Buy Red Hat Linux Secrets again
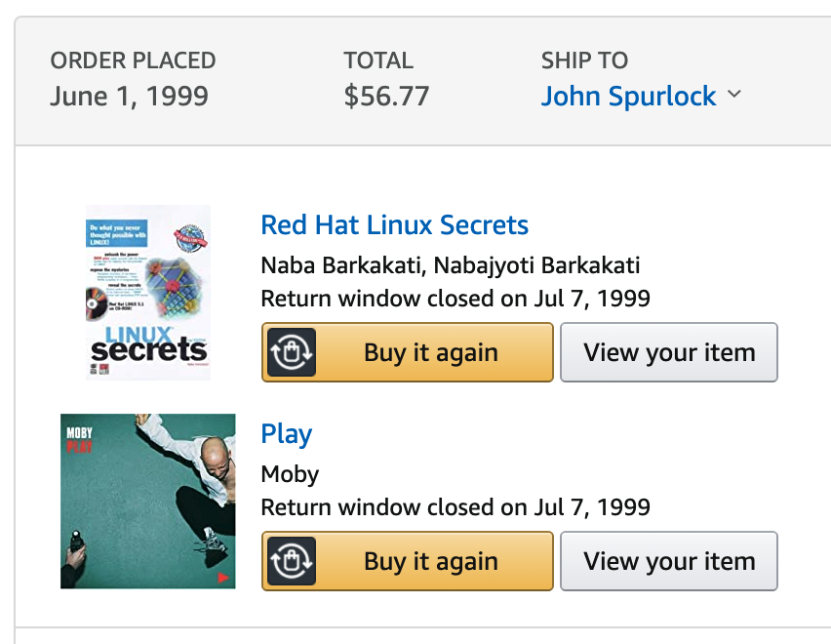 click(x=407, y=352)
